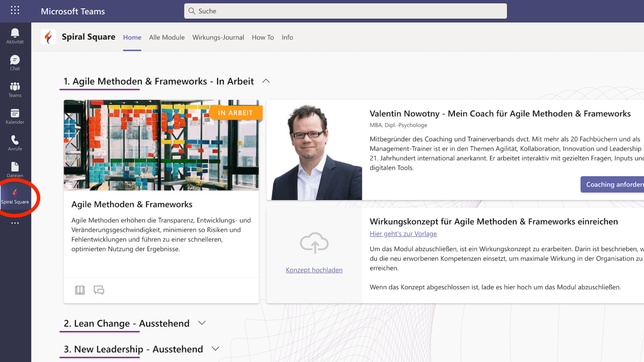Click the chat bubbles icon on module card

99,290
